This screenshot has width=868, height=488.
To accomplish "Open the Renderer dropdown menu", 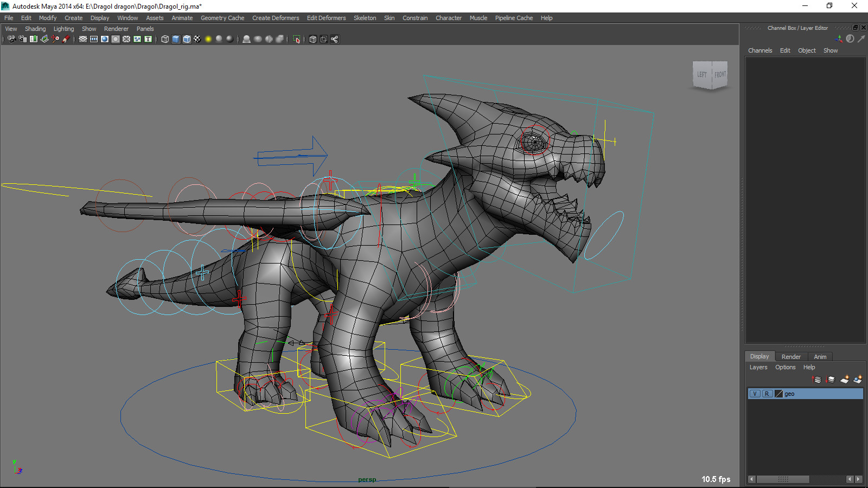I will tap(116, 29).
